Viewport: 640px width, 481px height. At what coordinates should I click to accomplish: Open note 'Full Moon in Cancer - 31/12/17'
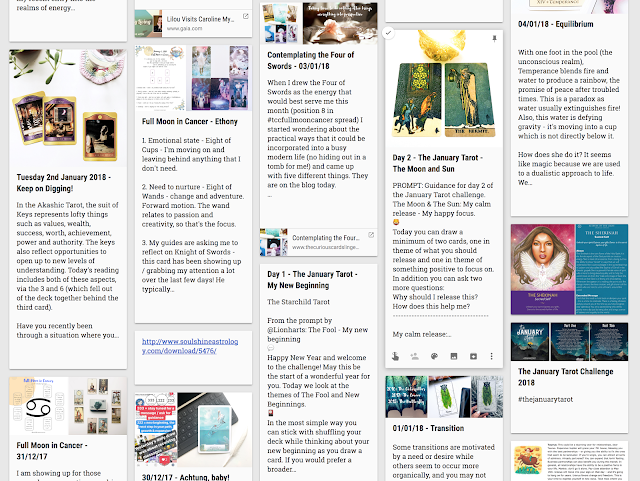[52, 451]
